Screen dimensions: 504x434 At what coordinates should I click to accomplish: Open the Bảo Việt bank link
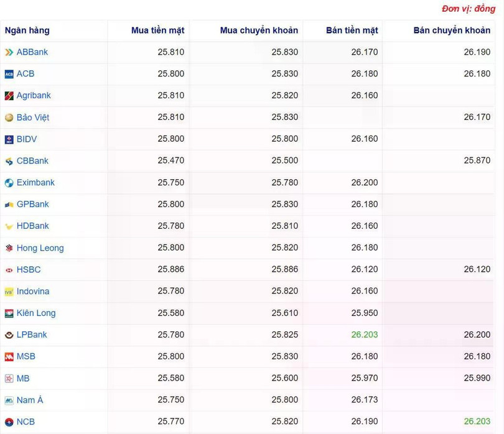click(33, 118)
